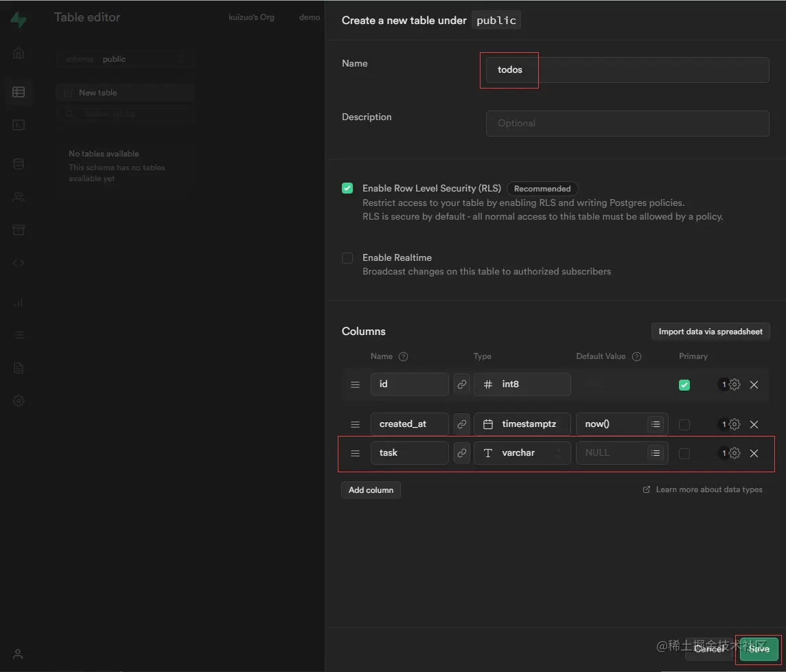
Task: Click column name field created_at
Action: pyautogui.click(x=410, y=424)
